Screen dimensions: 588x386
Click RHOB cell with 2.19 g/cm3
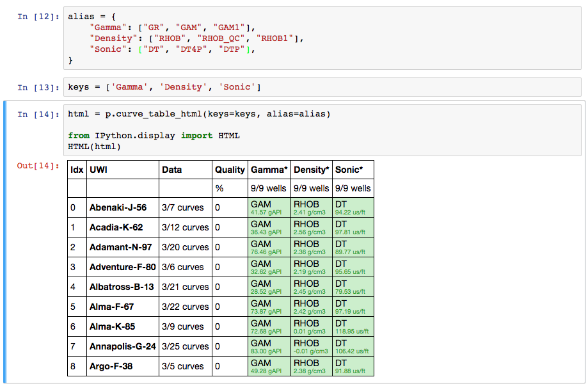(x=311, y=267)
